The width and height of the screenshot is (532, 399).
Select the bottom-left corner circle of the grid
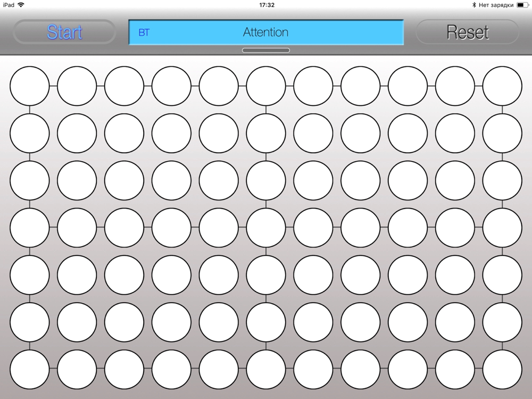29,369
